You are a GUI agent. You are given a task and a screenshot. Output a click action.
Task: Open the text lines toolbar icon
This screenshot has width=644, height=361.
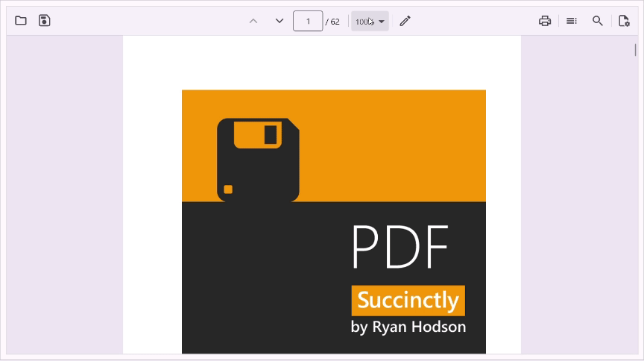(x=572, y=21)
